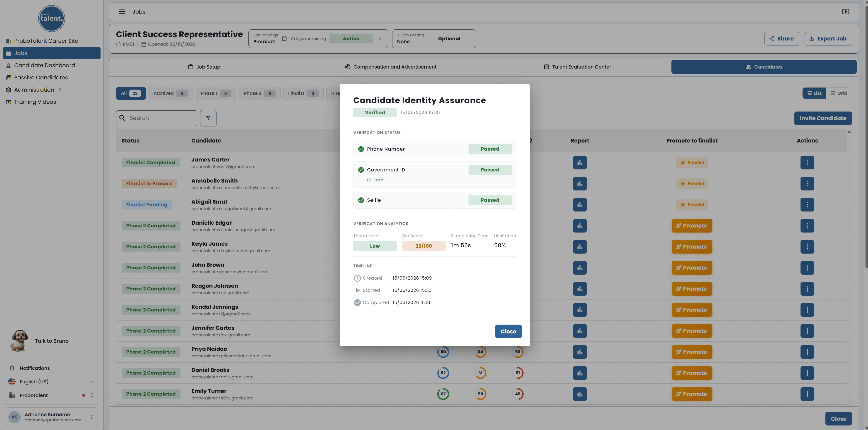View report icon for John Brown

coord(579,268)
